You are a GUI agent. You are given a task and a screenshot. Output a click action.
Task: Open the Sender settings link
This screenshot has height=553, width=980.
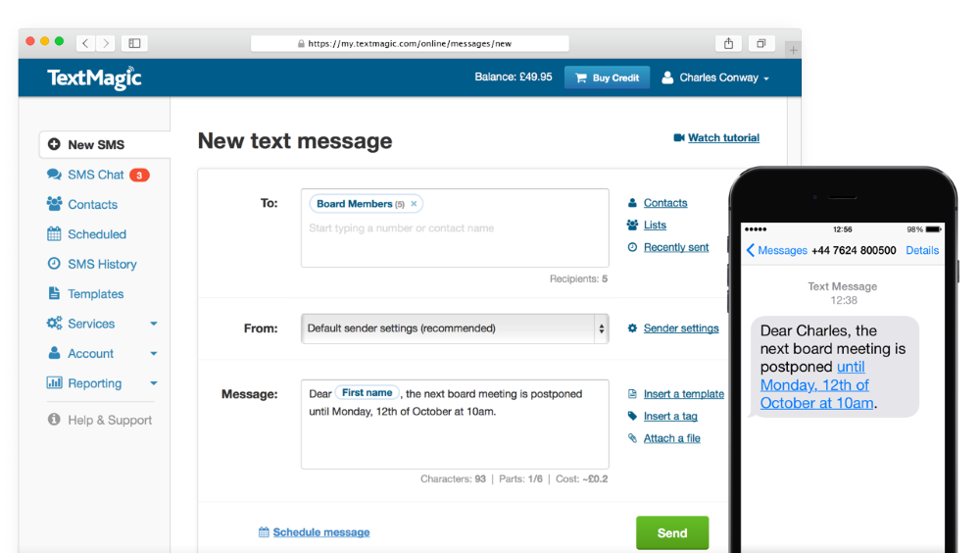tap(681, 328)
